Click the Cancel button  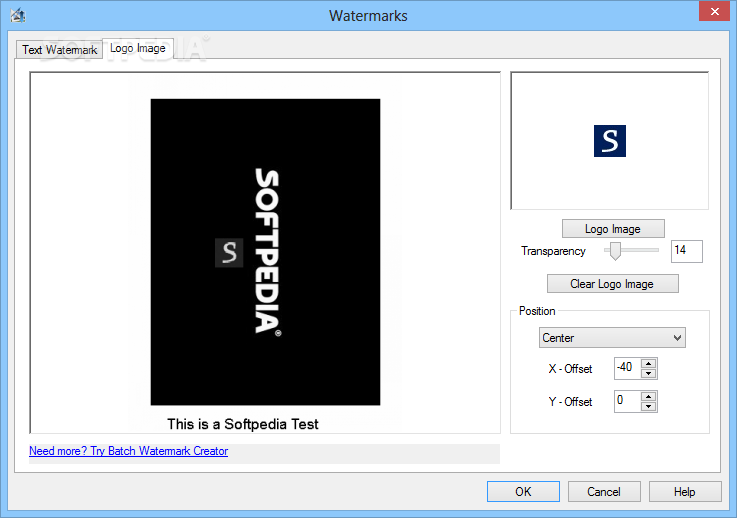click(604, 492)
